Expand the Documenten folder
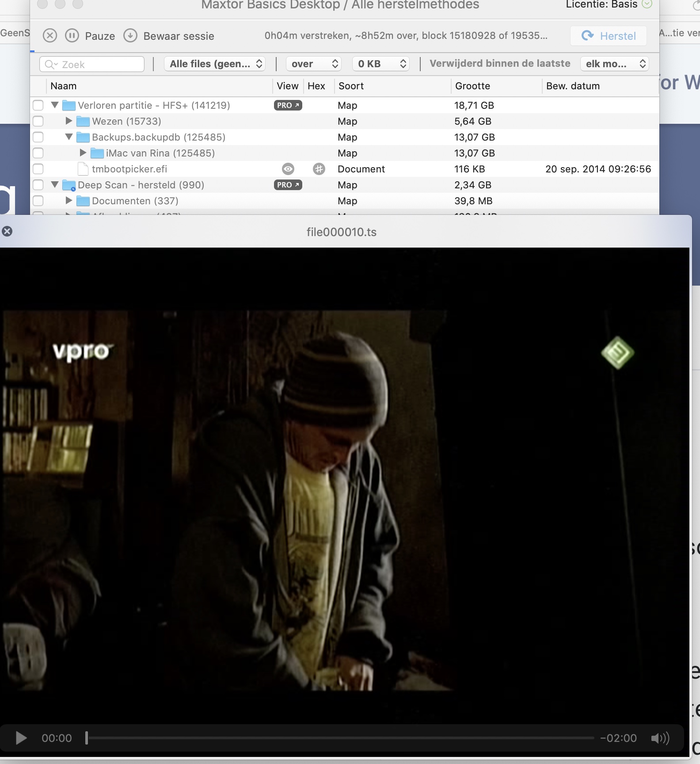 (69, 200)
